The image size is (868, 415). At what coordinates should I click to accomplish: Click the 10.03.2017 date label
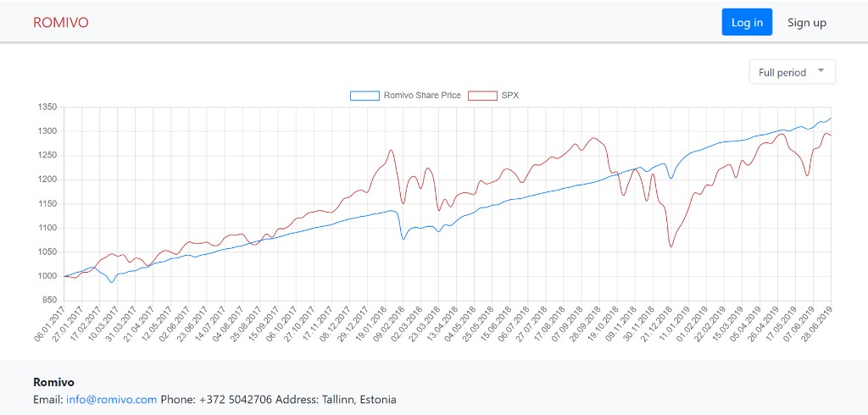pos(103,324)
